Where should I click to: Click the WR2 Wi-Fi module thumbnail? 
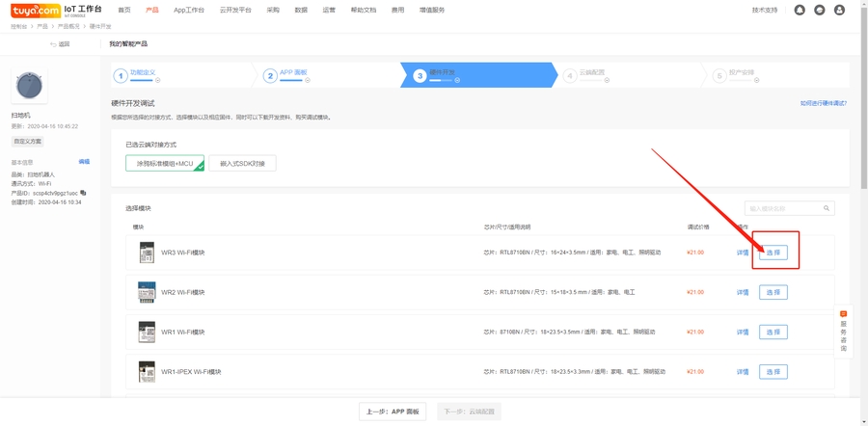point(147,292)
